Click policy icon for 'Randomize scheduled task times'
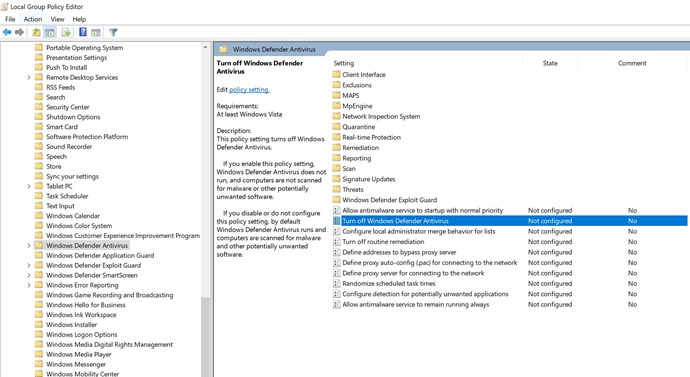Viewport: 690px width, 377px height. (x=337, y=283)
